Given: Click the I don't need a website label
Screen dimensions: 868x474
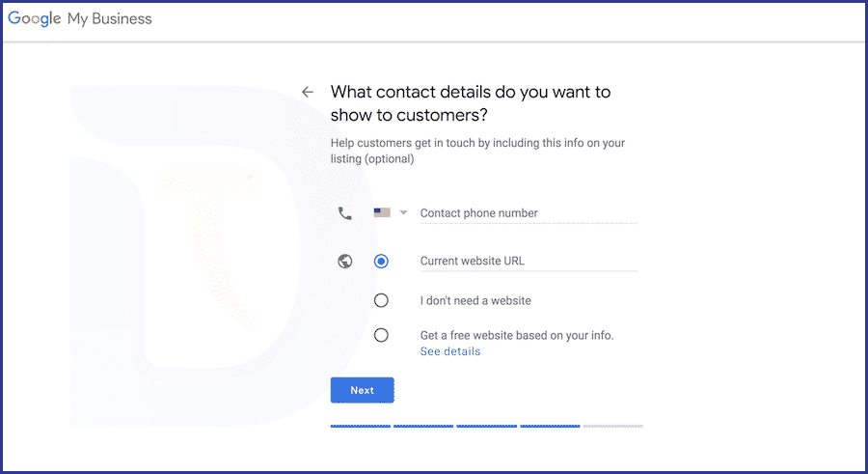Looking at the screenshot, I should click(475, 300).
